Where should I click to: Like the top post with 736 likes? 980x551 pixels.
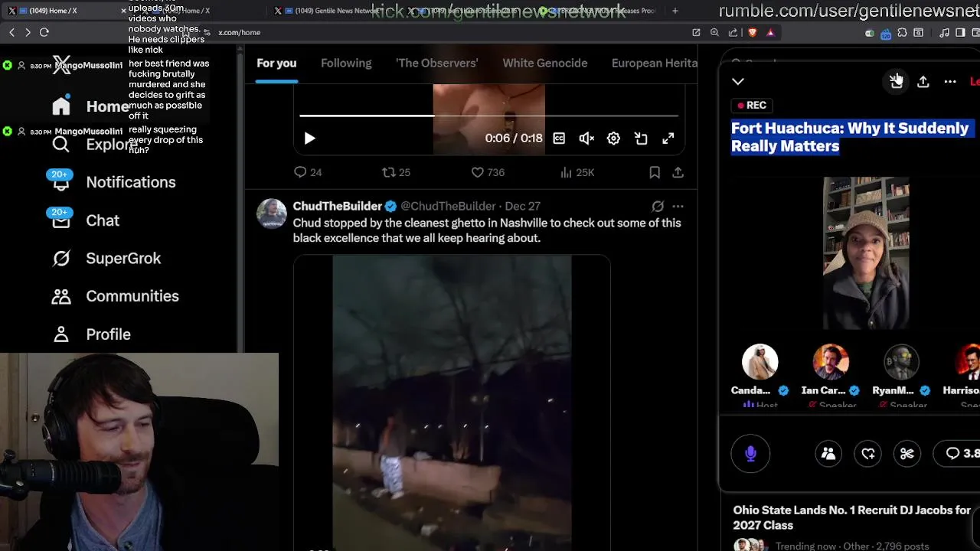[487, 172]
